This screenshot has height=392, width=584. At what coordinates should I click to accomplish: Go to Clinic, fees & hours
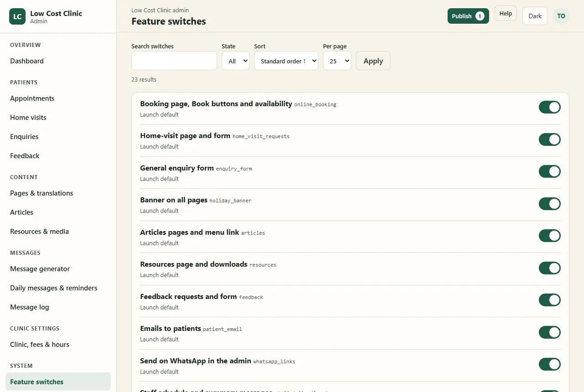point(58,345)
